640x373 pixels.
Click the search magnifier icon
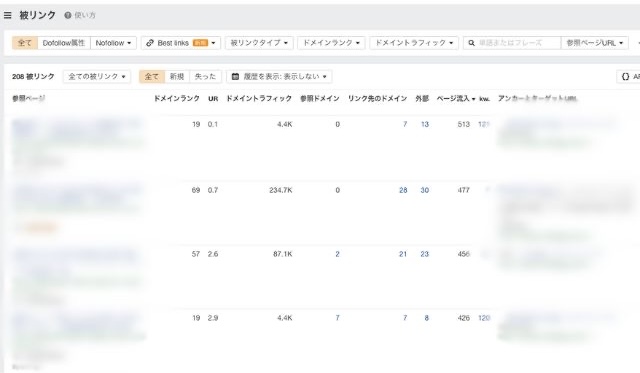471,43
